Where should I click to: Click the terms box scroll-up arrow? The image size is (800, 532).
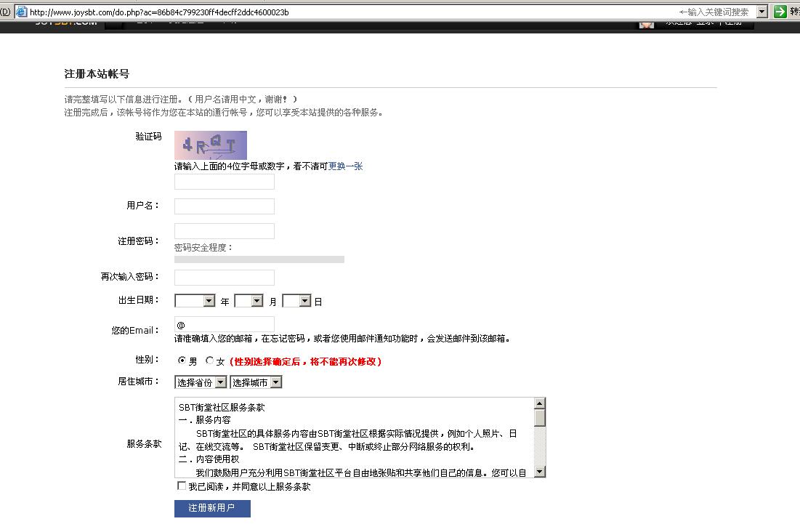click(539, 404)
